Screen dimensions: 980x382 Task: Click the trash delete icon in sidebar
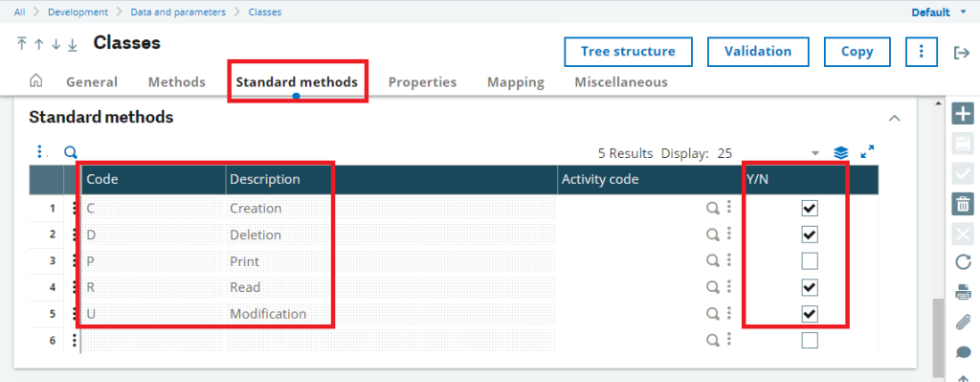[x=963, y=204]
